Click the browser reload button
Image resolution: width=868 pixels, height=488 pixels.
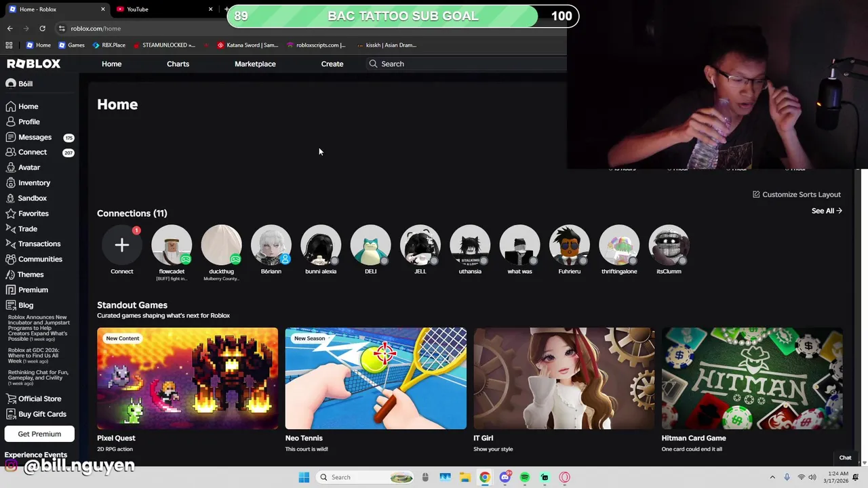42,28
